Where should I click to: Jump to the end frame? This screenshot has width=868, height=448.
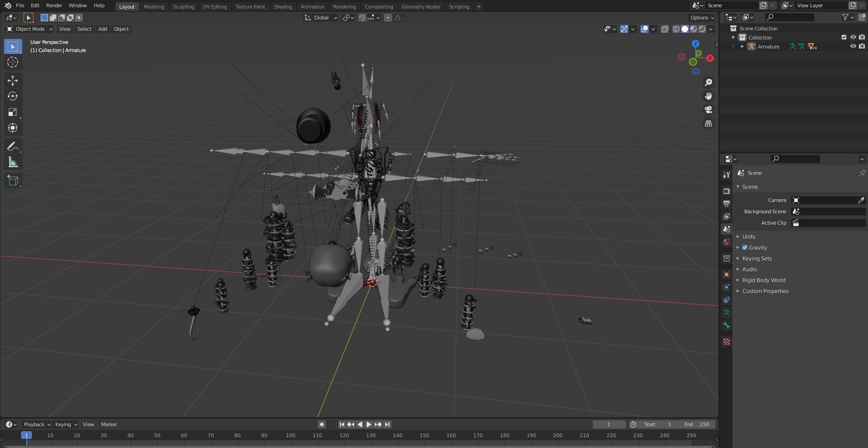387,424
